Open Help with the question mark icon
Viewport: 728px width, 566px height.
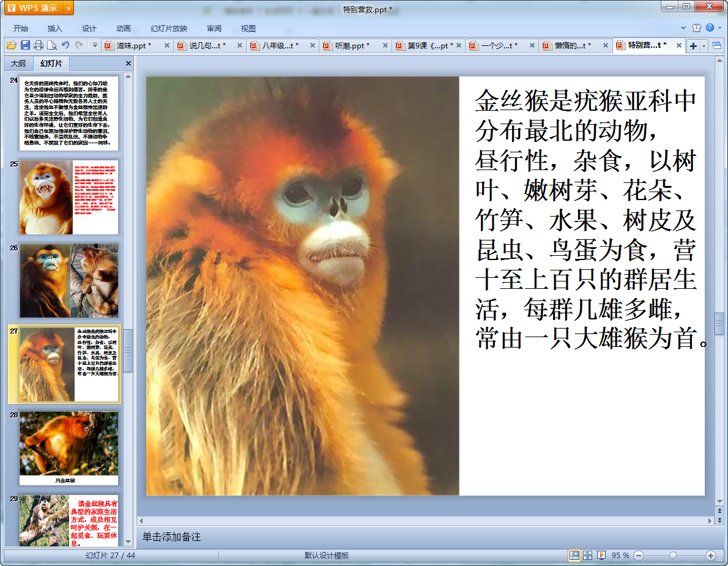[x=710, y=28]
